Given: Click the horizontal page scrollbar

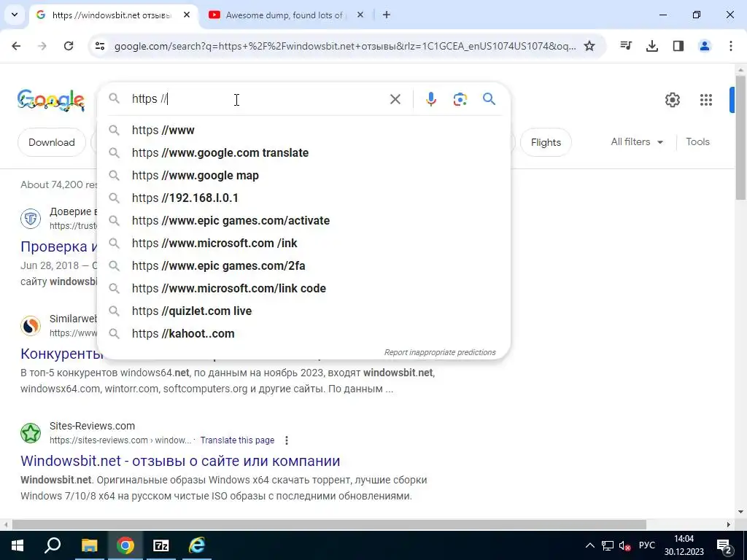Looking at the screenshot, I should [x=329, y=524].
